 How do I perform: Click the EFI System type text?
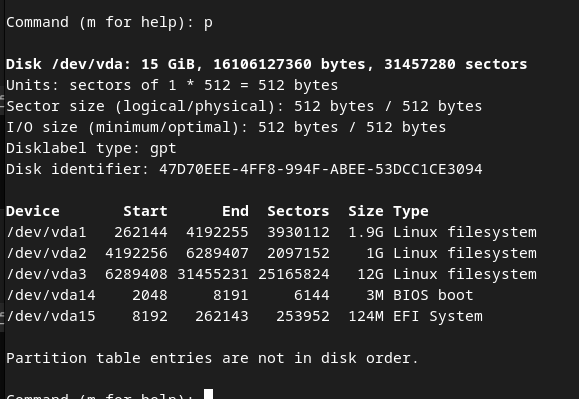(438, 317)
